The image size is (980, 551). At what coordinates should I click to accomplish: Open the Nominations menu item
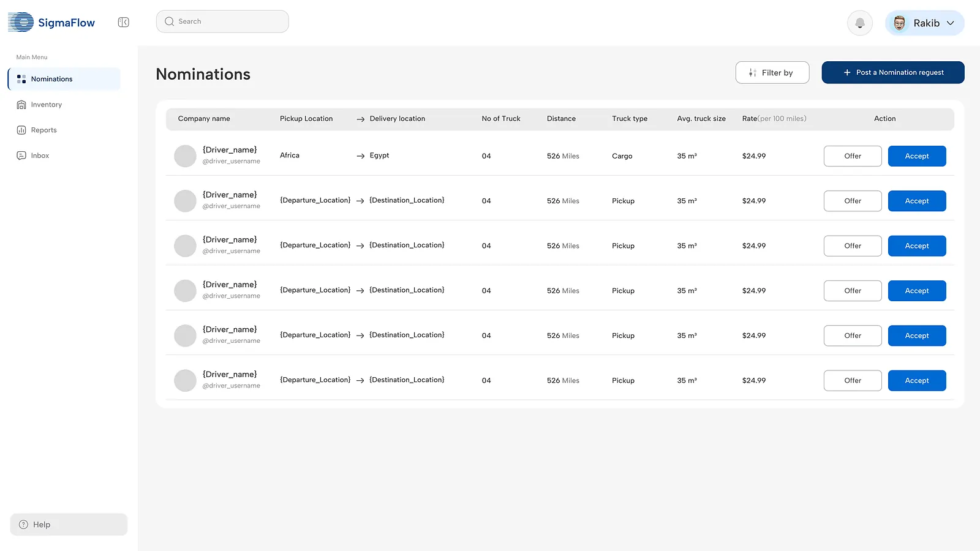(x=64, y=79)
